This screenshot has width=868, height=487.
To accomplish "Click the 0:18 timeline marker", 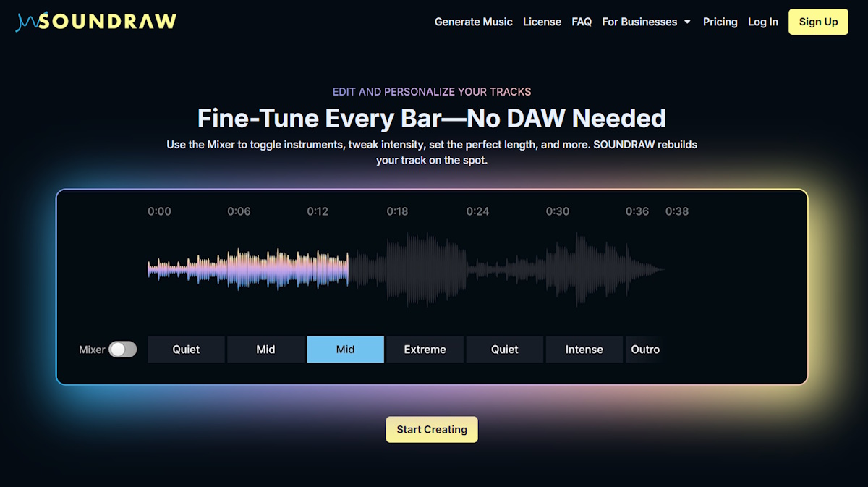I will pyautogui.click(x=397, y=211).
